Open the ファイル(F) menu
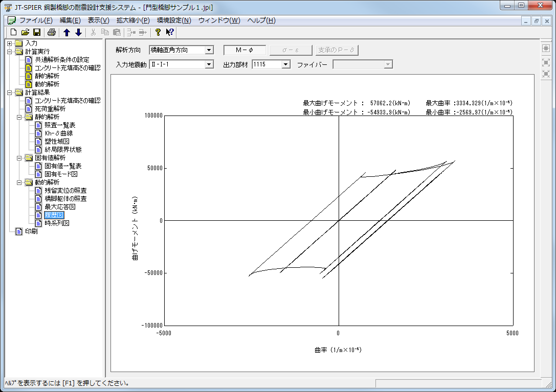The height and width of the screenshot is (392, 556). (x=35, y=20)
